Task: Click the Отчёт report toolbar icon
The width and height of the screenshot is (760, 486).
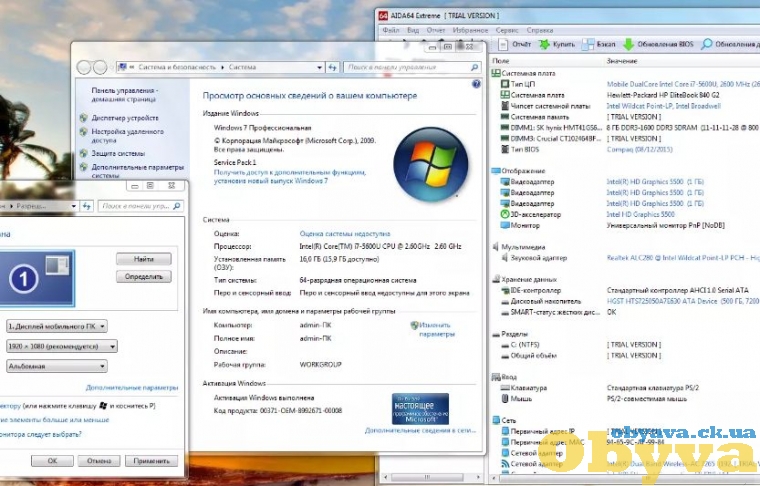Action: click(504, 45)
